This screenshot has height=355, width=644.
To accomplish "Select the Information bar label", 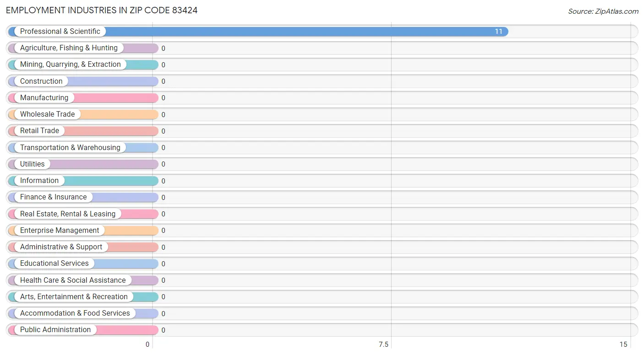I will click(39, 181).
